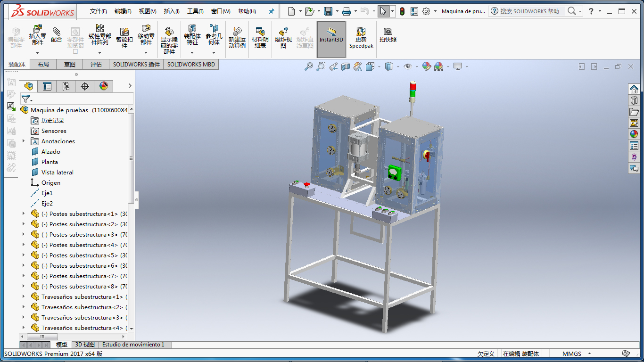
Task: Choose 移动零部件 (Move Component) tool
Action: pyautogui.click(x=146, y=35)
